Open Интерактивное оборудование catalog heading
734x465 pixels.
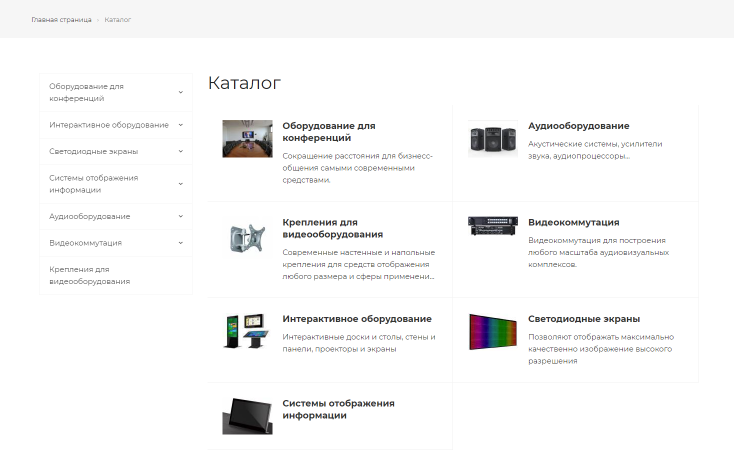(x=356, y=319)
